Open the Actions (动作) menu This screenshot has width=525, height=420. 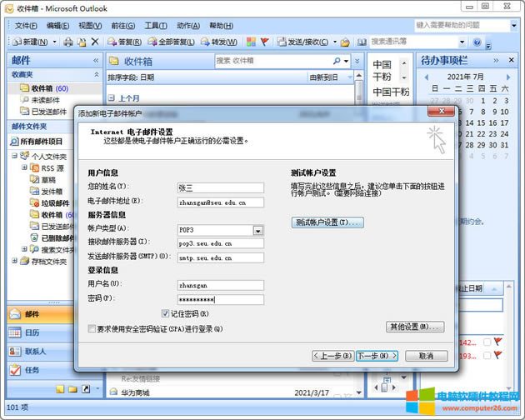[x=188, y=26]
